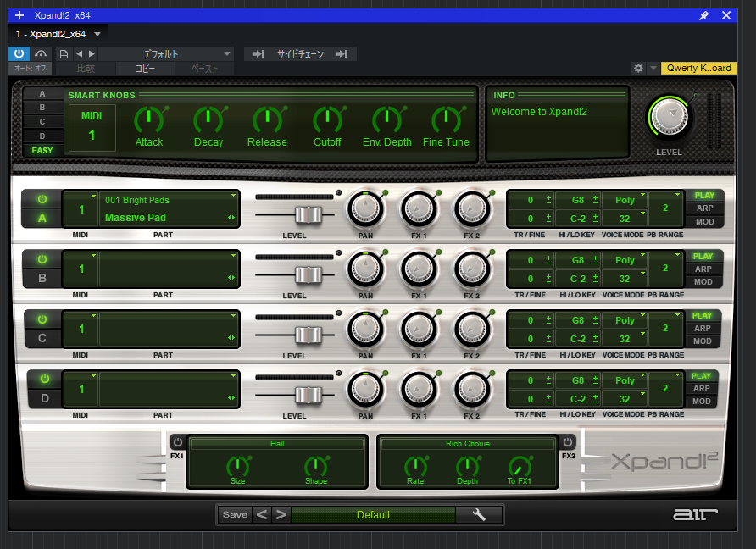Click part A PAN knob

click(x=365, y=209)
